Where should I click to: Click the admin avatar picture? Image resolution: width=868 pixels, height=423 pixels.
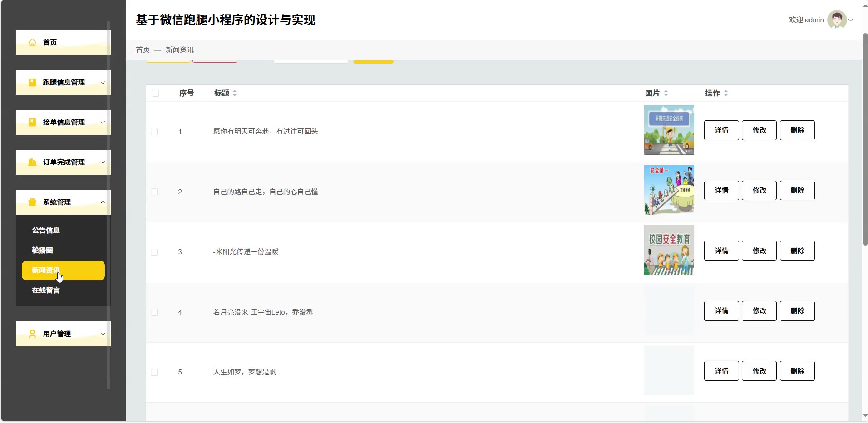(x=837, y=20)
